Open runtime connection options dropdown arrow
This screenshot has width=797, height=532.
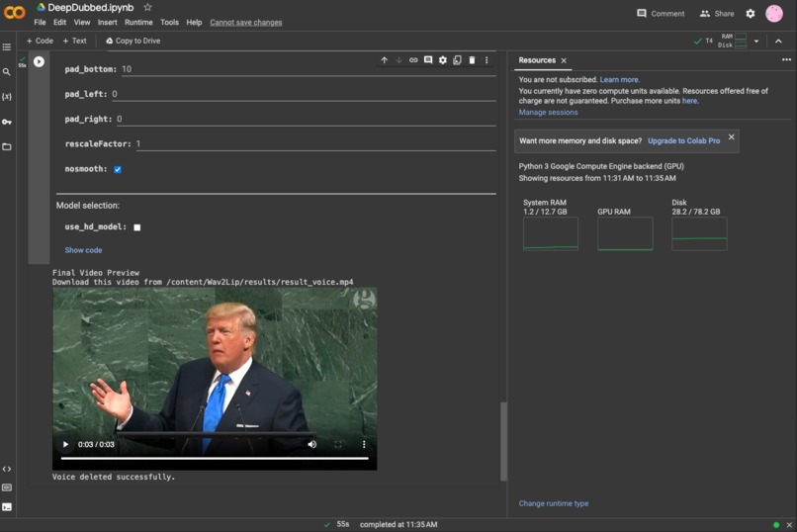756,42
